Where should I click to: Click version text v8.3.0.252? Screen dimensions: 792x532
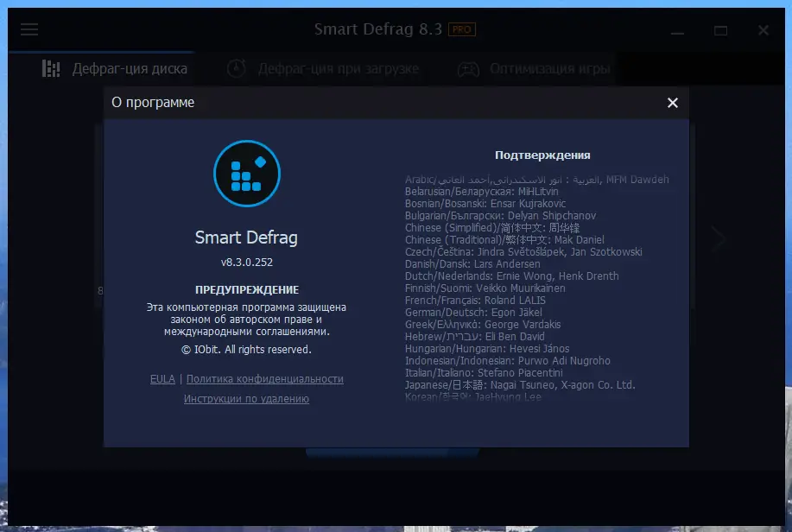(x=246, y=263)
